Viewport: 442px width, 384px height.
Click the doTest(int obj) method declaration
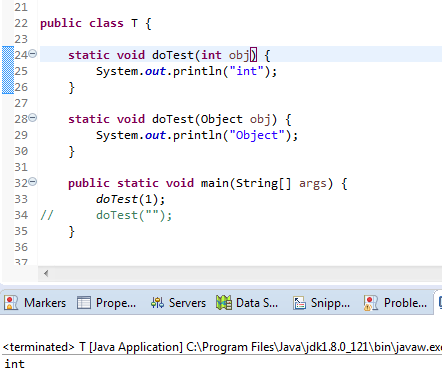pyautogui.click(x=169, y=55)
